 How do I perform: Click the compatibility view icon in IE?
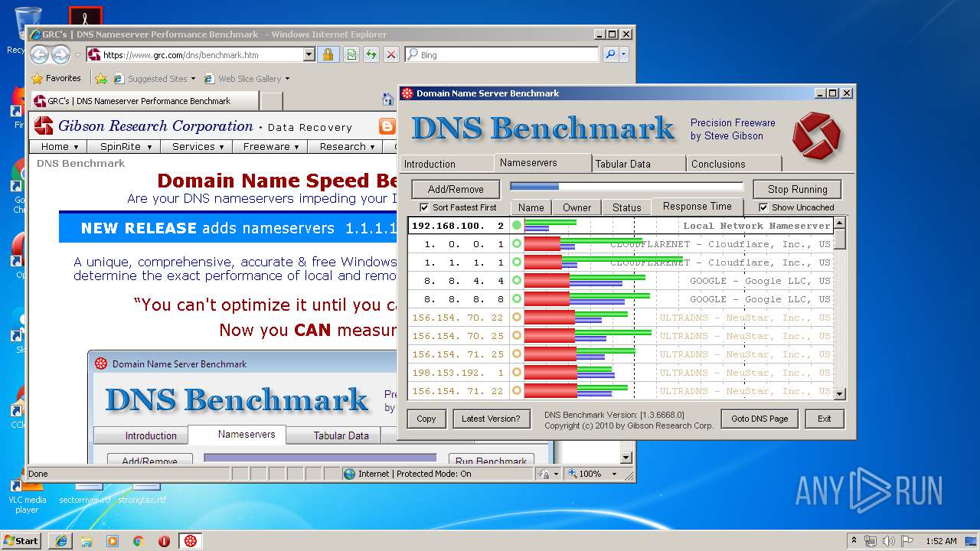(x=351, y=54)
